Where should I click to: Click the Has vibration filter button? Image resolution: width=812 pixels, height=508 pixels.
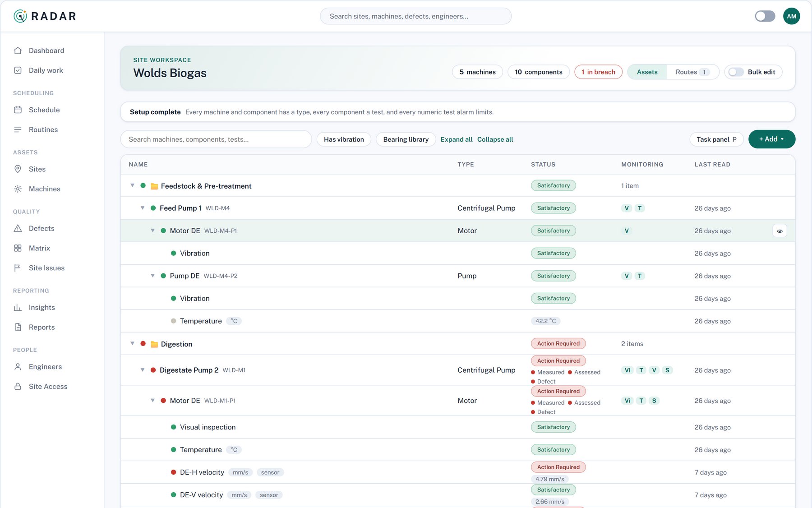coord(344,139)
